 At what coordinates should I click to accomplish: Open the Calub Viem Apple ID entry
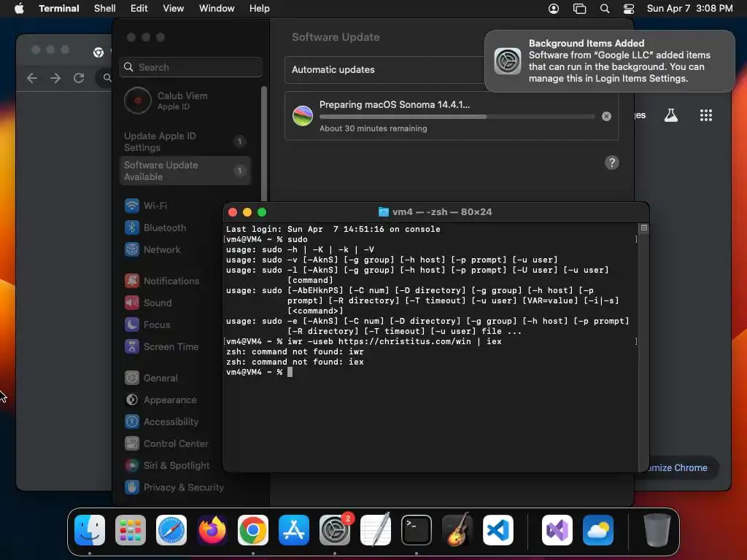(186, 101)
